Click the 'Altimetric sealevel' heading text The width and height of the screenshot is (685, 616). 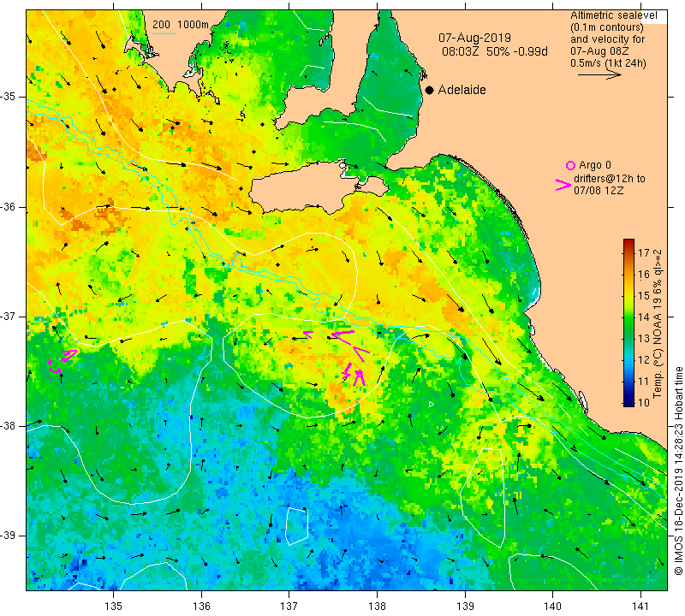click(x=613, y=15)
